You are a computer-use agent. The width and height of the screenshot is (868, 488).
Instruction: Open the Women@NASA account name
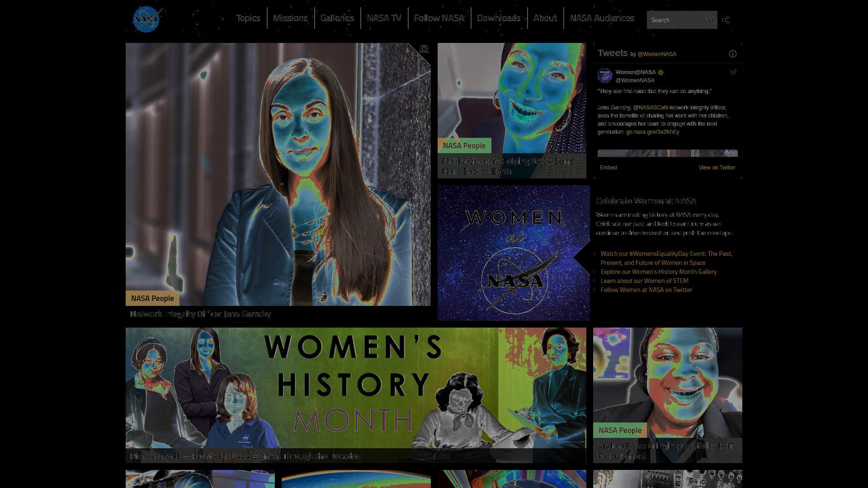(636, 72)
